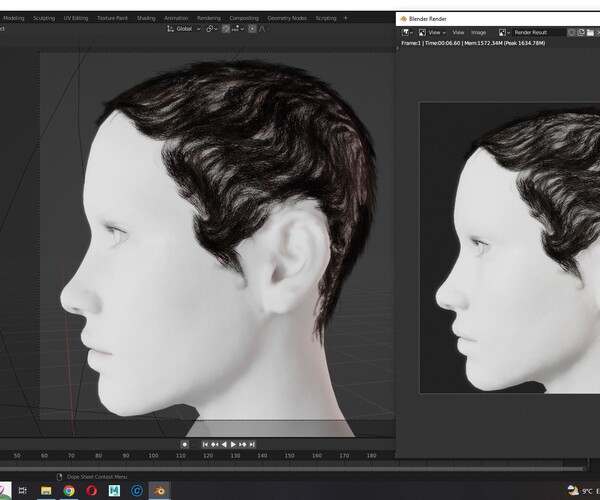The image size is (600, 500).
Task: Click the region toggle arrow beside the Blender Render window
Action: pyautogui.click(x=398, y=48)
